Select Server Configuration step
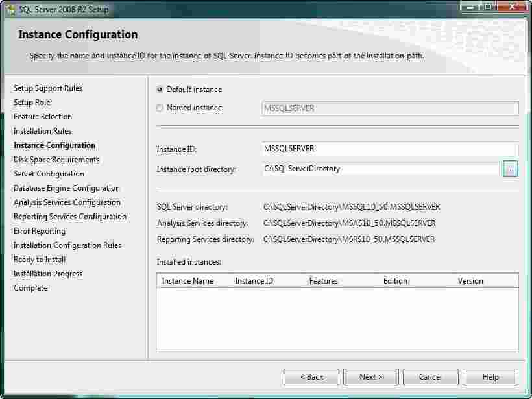The image size is (532, 399). pyautogui.click(x=49, y=174)
